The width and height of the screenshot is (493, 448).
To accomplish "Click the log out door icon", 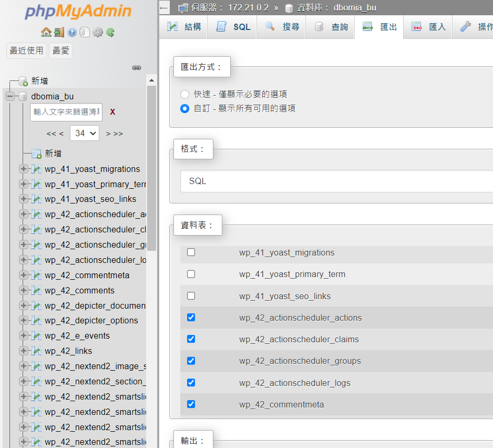I will (x=59, y=33).
